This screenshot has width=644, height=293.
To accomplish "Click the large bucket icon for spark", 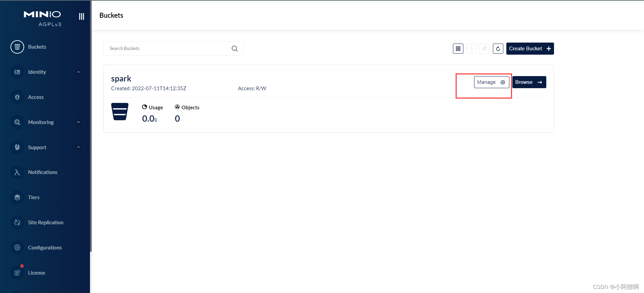I will click(x=120, y=112).
